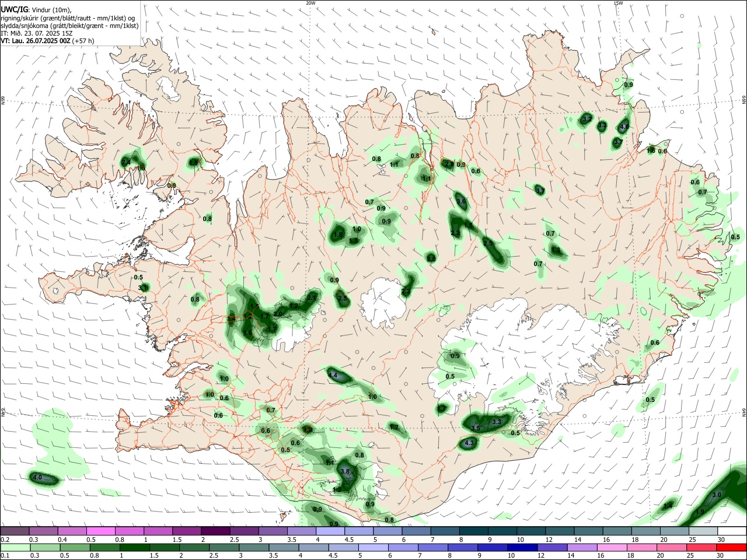Pick the deep blue swatch labeled 10 in the bottom scale row

(x=522, y=547)
